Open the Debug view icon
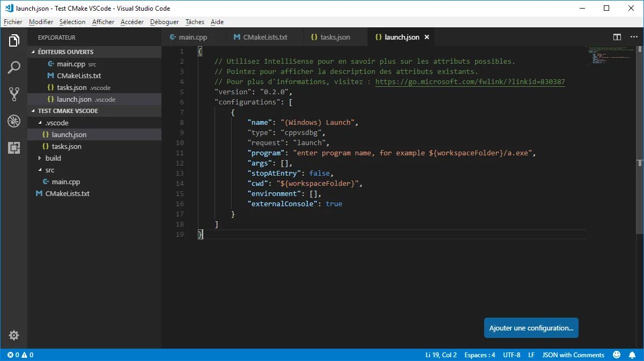Image resolution: width=644 pixels, height=361 pixels. (14, 121)
